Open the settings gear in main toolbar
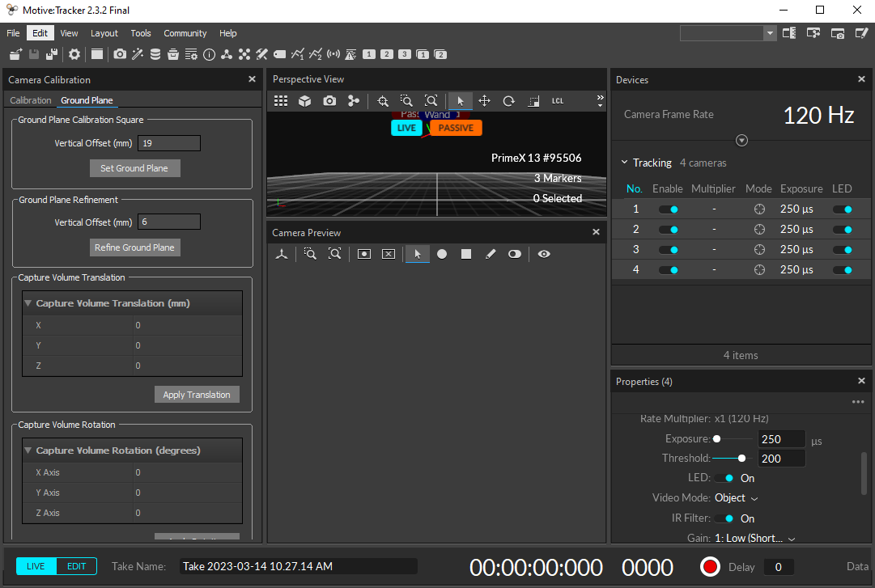 tap(74, 54)
